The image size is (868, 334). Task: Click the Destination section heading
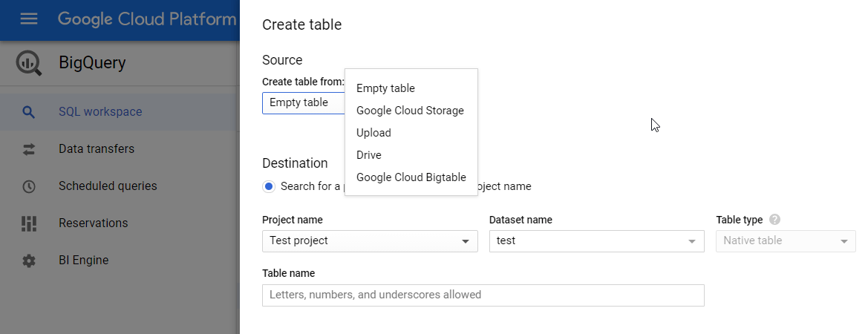[x=295, y=164]
